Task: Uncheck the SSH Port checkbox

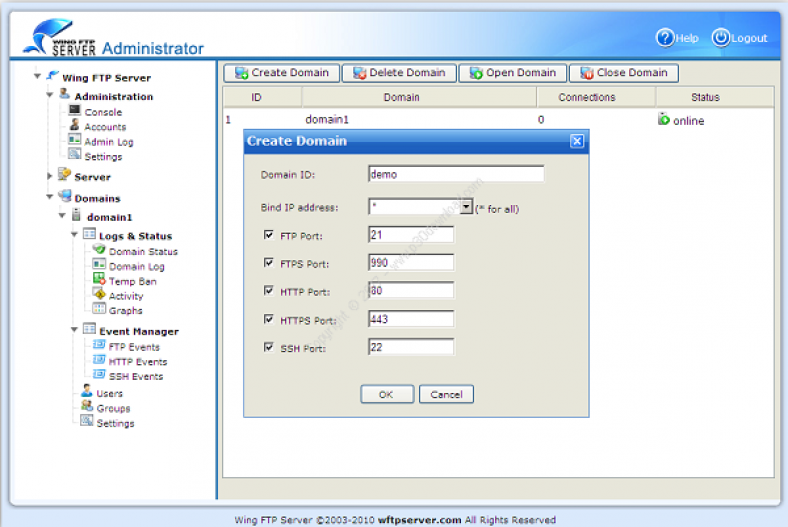Action: (x=269, y=347)
